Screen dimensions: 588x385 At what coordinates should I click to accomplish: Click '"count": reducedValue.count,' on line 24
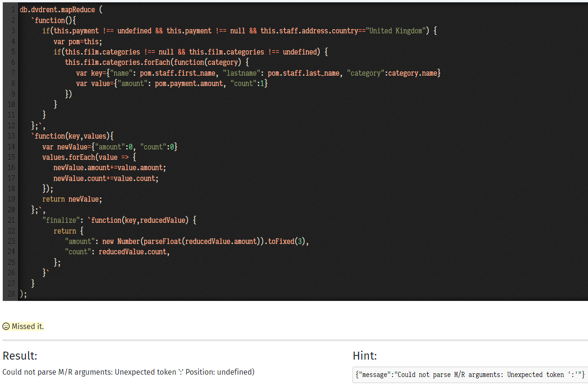coord(118,252)
